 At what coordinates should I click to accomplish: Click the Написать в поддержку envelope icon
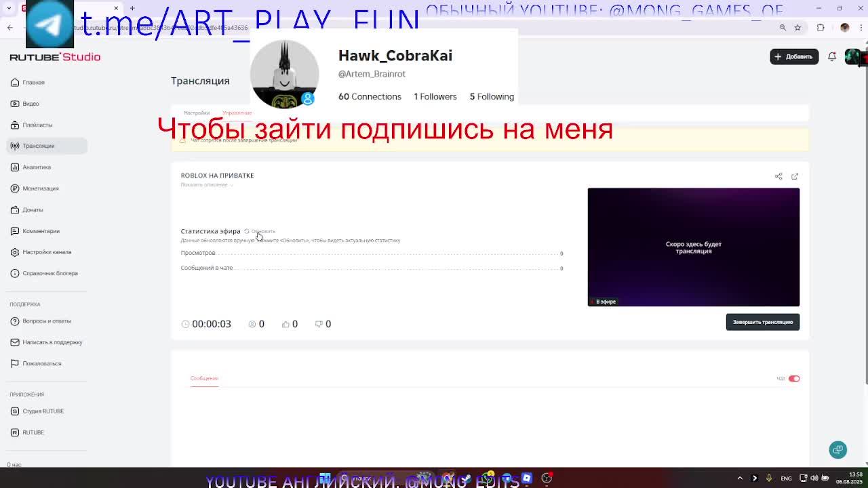point(15,342)
